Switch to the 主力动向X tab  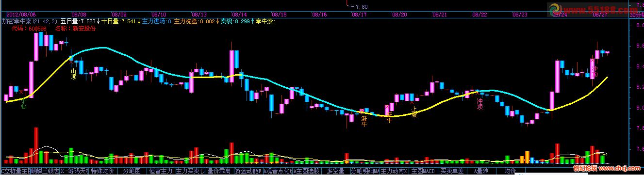tap(394, 171)
